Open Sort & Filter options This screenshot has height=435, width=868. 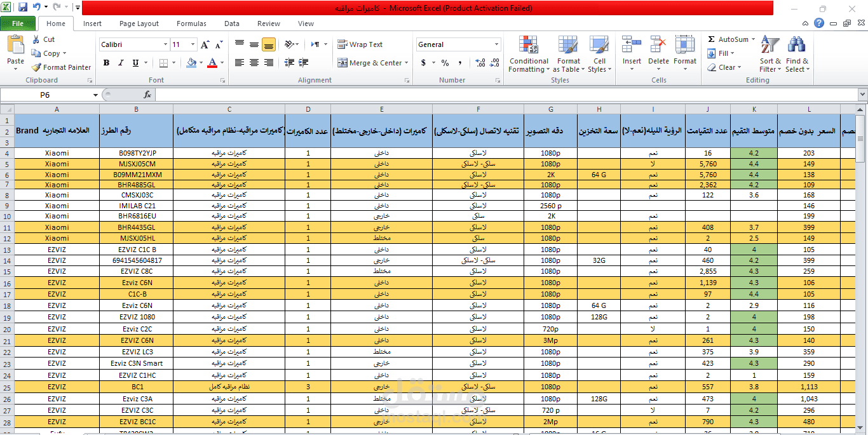[x=770, y=54]
